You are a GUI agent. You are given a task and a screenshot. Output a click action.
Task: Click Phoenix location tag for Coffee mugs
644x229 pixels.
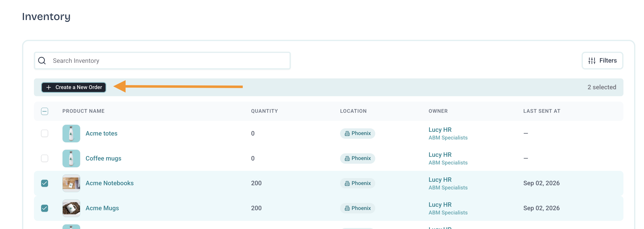pyautogui.click(x=357, y=158)
